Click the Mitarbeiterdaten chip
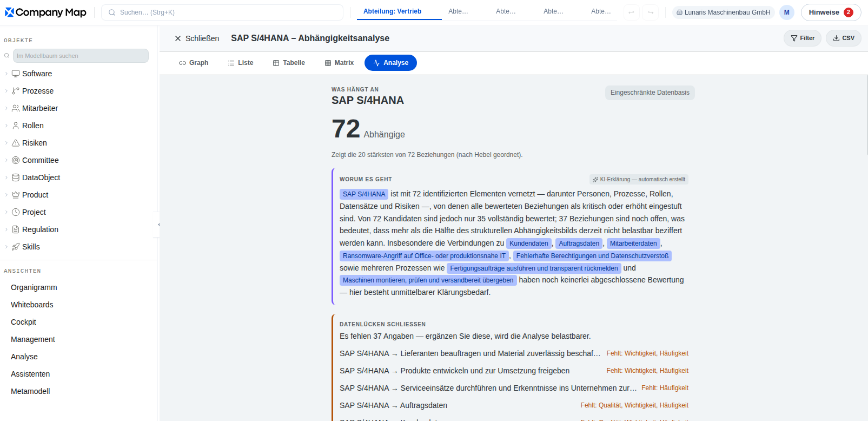Screen dimensions: 868x421 633,244
